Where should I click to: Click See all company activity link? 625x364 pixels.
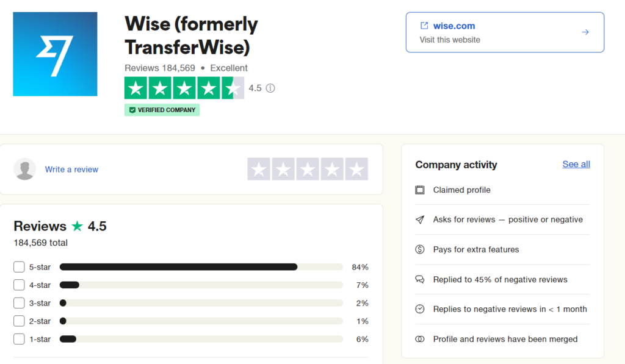pos(576,164)
